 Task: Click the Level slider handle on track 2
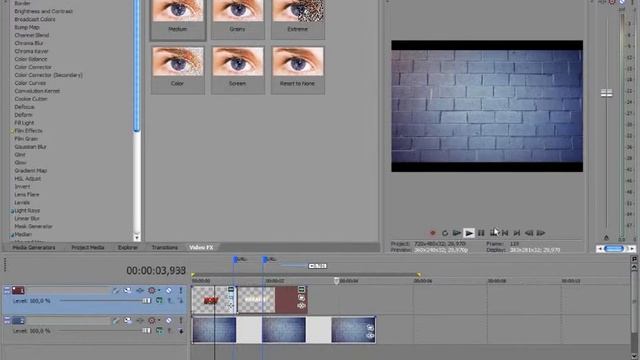[147, 331]
